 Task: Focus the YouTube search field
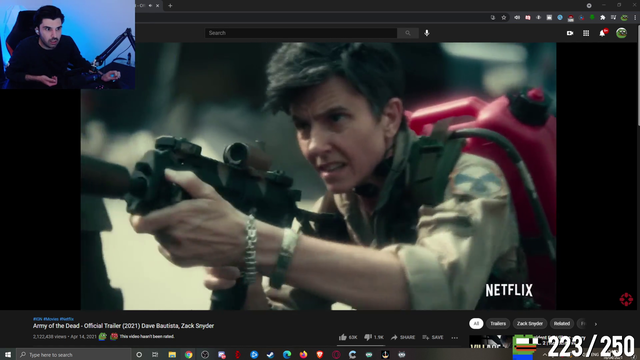[x=301, y=33]
